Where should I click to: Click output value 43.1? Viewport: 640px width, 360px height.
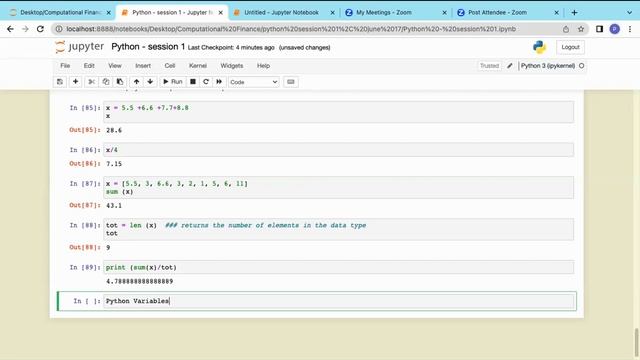tap(114, 206)
